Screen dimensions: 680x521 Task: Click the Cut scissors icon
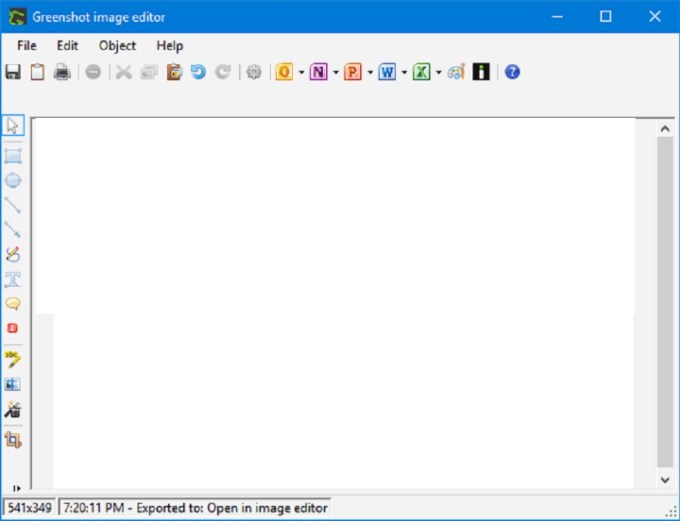coord(124,72)
